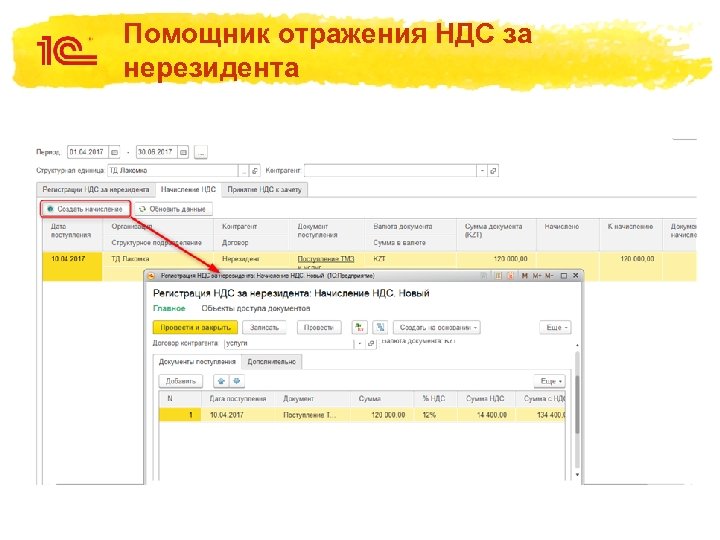
Task: Switch to Документы поступления tab
Action: pyautogui.click(x=197, y=362)
